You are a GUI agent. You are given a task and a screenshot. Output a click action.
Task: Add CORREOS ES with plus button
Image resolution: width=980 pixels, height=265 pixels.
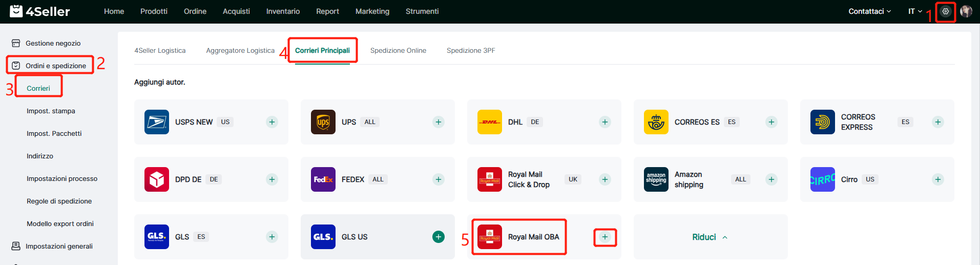(772, 122)
